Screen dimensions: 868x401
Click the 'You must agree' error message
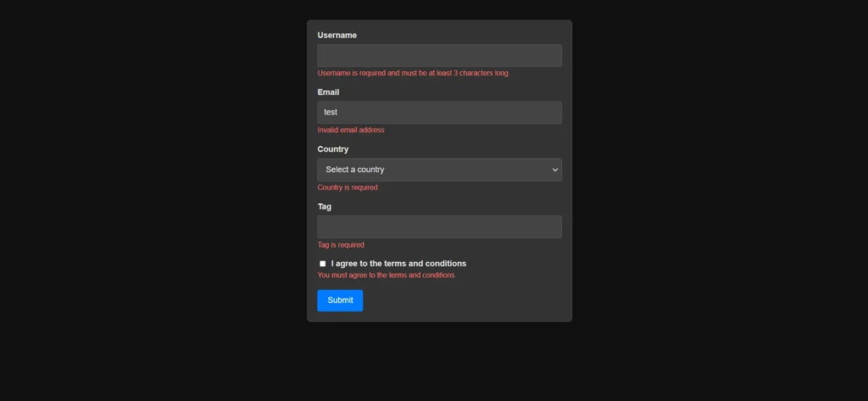[386, 276]
